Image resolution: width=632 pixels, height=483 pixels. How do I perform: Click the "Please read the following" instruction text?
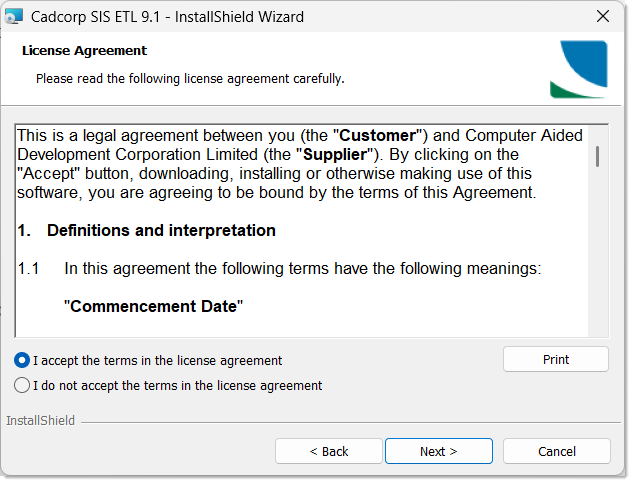(190, 77)
